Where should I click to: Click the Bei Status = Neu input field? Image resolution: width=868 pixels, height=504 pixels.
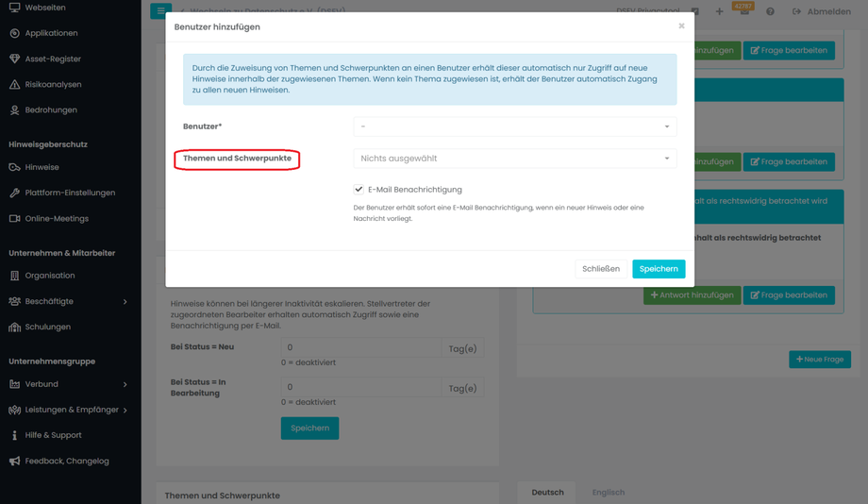(360, 347)
